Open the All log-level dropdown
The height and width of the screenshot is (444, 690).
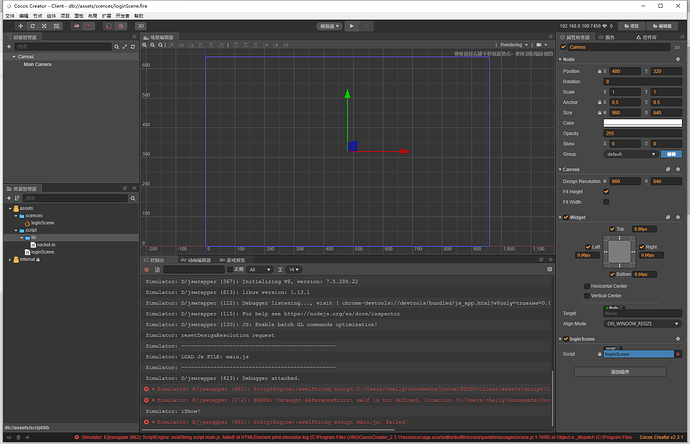click(x=260, y=269)
